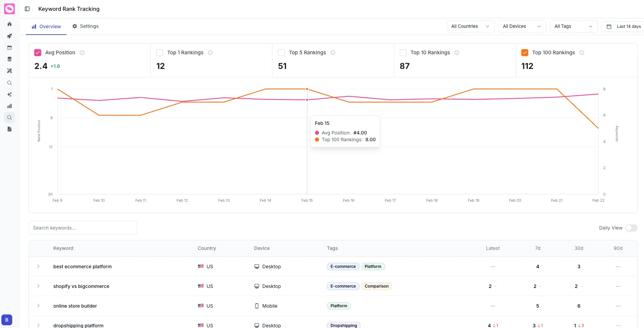644x328 pixels.
Task: Turn on the Daily View toggle
Action: click(x=631, y=228)
